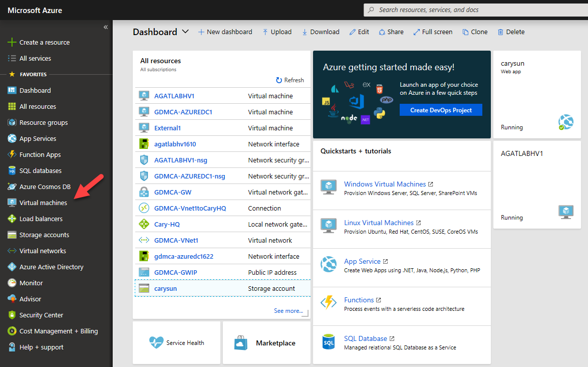Image resolution: width=588 pixels, height=367 pixels.
Task: Open the agatlabhv1610 network interface link
Action: coord(175,144)
